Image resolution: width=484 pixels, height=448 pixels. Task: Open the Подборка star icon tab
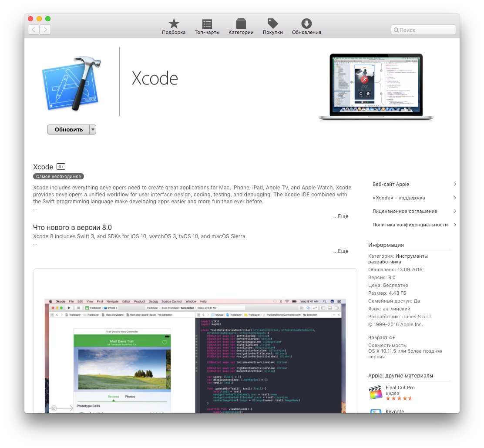click(174, 24)
